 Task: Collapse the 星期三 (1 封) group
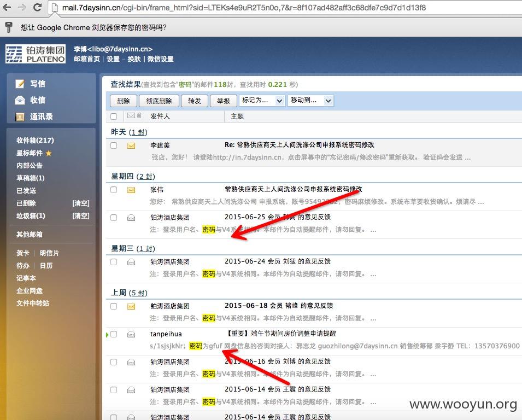coord(133,248)
